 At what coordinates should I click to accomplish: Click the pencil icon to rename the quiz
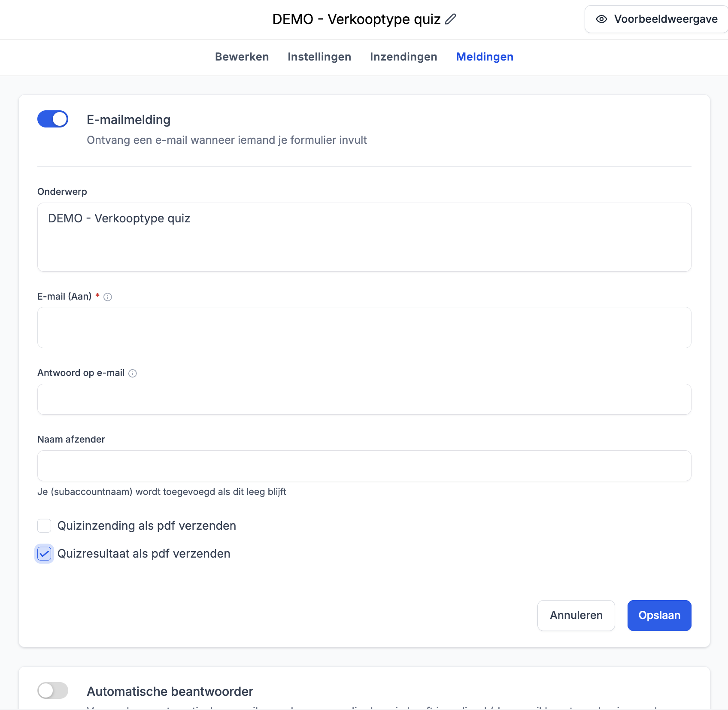(450, 19)
